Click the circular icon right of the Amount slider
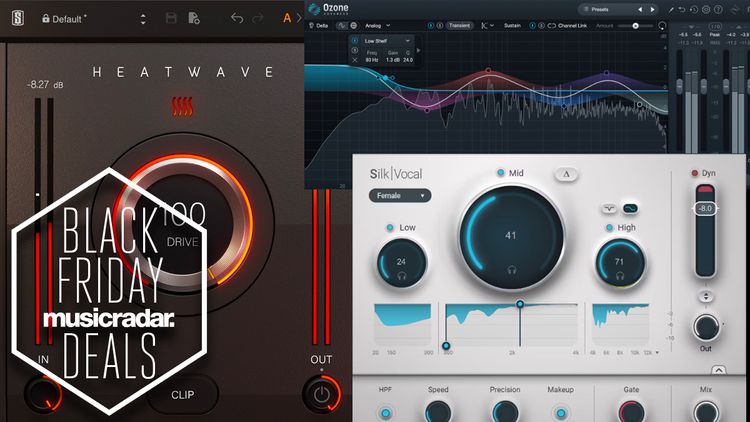The image size is (750, 422). tap(662, 25)
